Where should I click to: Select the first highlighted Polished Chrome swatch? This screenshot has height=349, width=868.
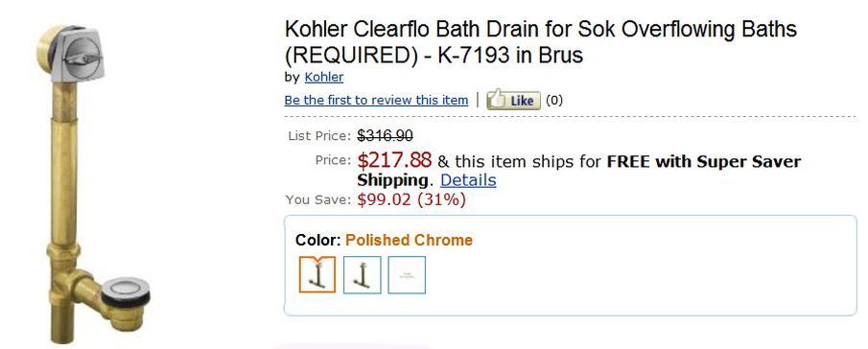[317, 274]
